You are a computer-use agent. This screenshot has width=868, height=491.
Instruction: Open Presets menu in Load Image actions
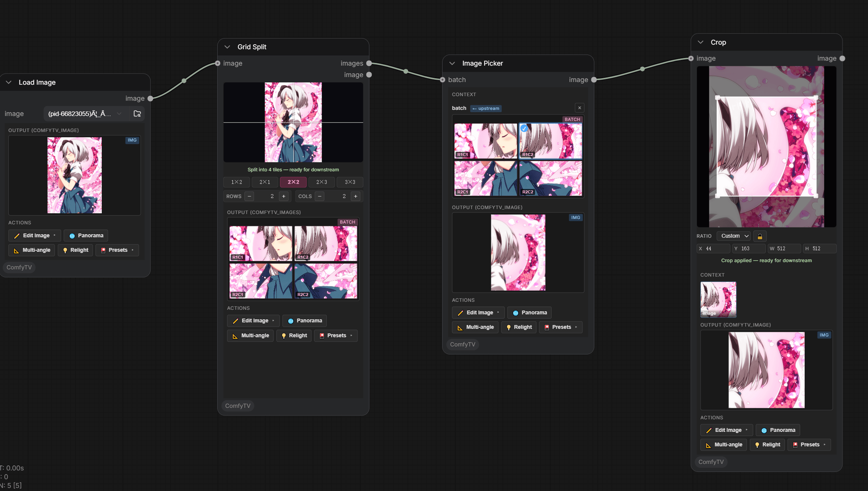(117, 250)
